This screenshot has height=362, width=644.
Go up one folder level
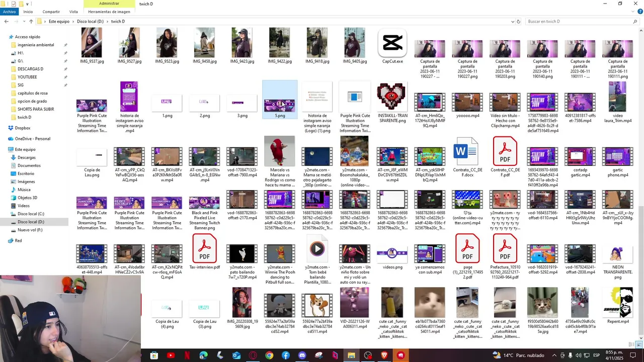pyautogui.click(x=31, y=22)
